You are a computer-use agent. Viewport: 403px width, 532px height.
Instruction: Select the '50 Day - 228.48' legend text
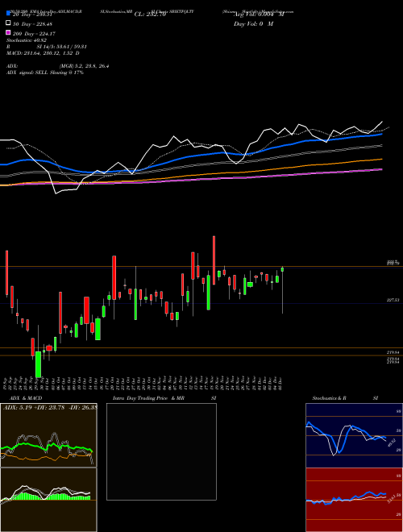(32, 23)
